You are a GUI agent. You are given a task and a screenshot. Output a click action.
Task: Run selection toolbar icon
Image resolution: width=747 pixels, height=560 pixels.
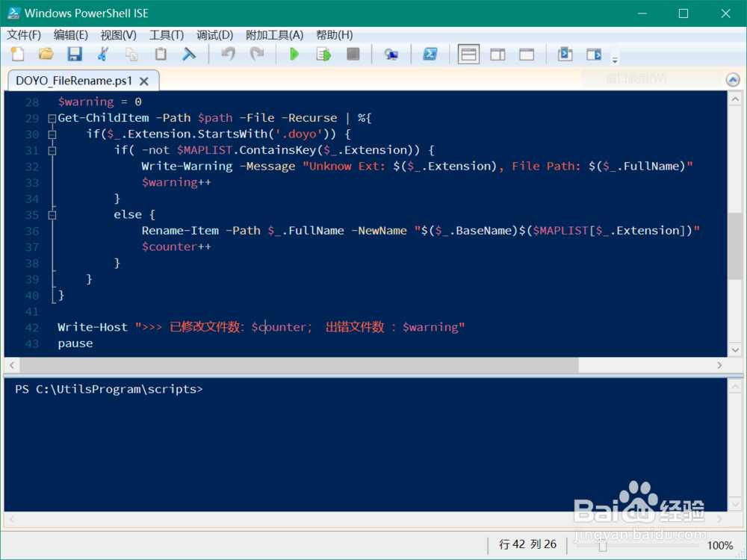[x=323, y=55]
